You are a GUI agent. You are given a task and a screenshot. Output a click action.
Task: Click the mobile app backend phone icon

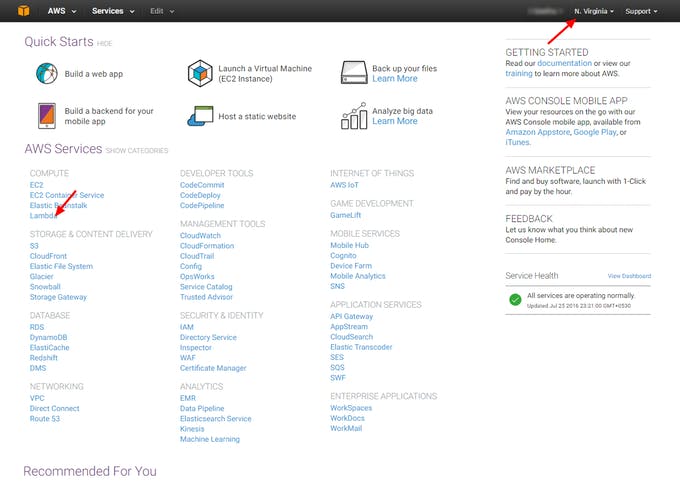pos(47,116)
